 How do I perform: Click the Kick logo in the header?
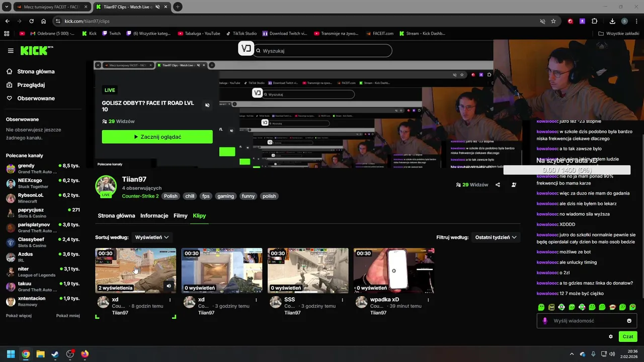coord(36,50)
